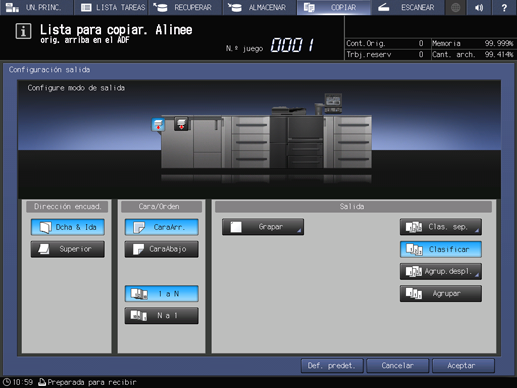517x388 pixels.
Task: Click the Cancelar button
Action: (398, 366)
